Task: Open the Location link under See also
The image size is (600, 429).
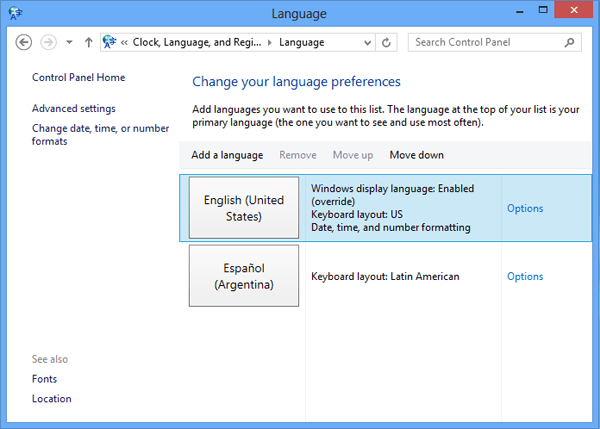Action: pyautogui.click(x=52, y=399)
